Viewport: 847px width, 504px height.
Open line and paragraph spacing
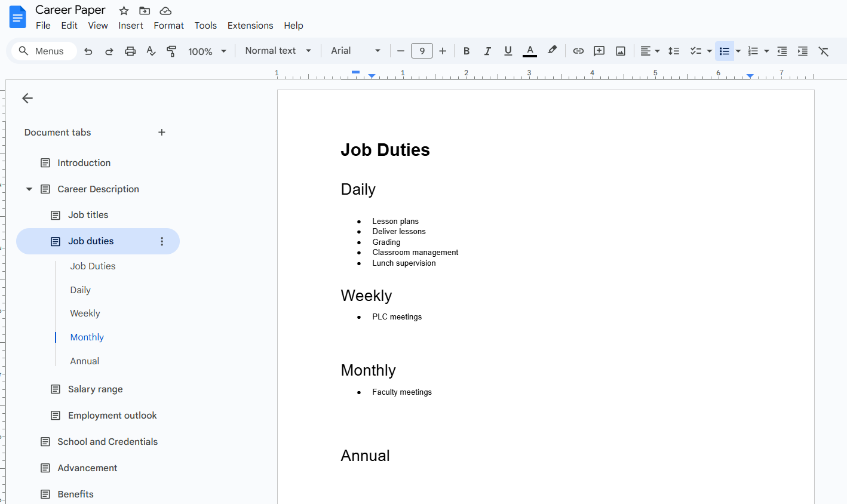point(674,51)
